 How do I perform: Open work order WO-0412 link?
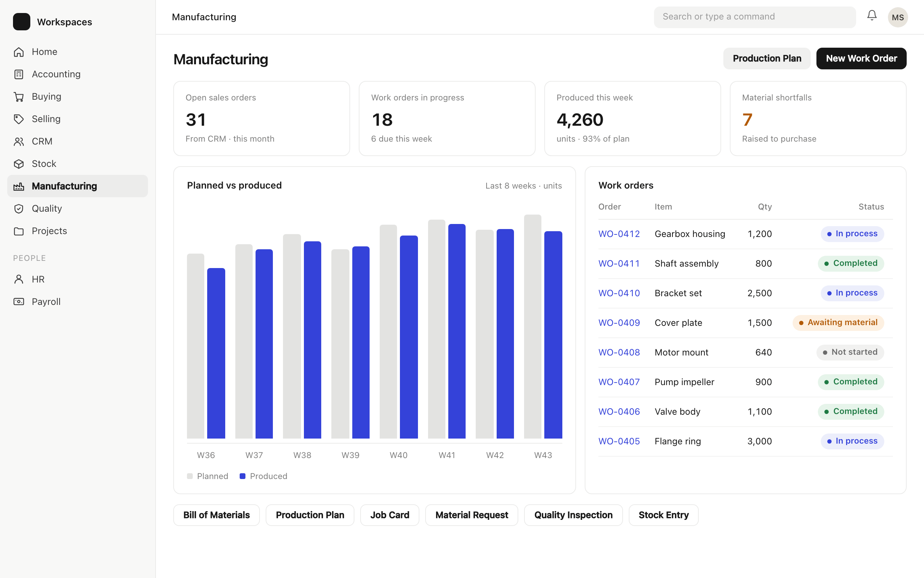(619, 234)
